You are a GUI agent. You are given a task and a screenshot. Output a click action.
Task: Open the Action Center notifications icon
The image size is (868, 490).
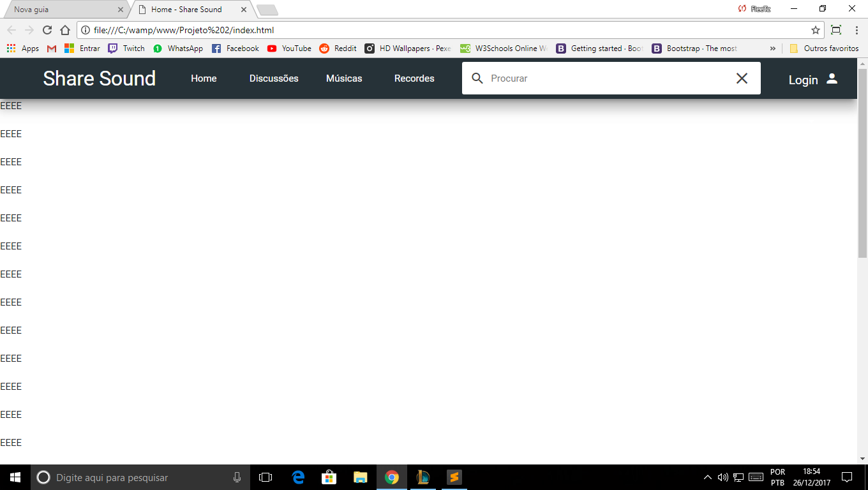pos(847,477)
